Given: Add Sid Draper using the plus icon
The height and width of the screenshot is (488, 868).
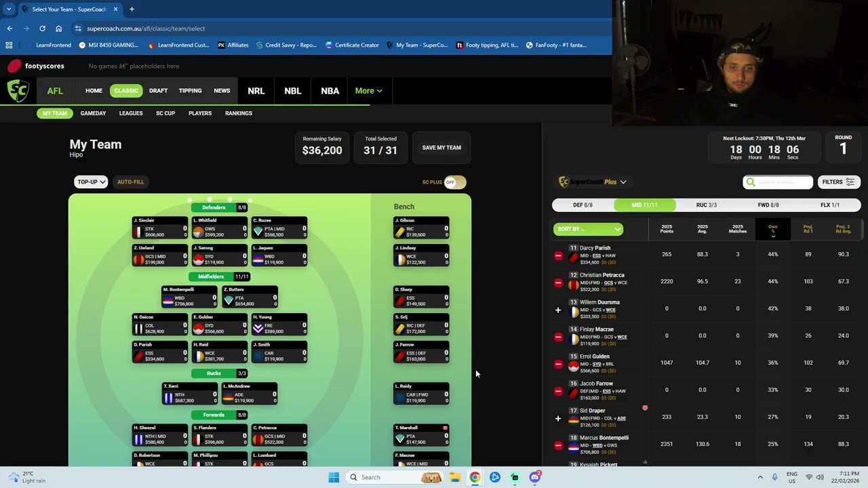Looking at the screenshot, I should [x=558, y=418].
